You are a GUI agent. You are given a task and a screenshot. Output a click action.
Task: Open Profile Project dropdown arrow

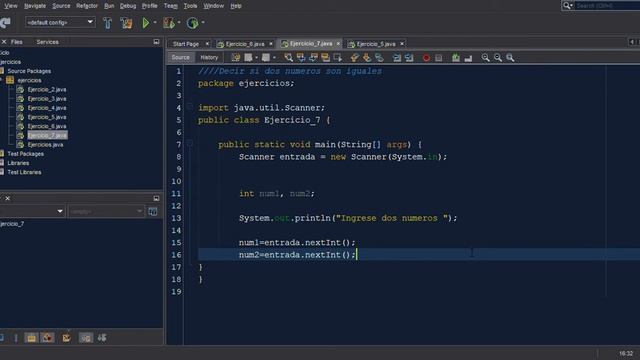pyautogui.click(x=203, y=23)
